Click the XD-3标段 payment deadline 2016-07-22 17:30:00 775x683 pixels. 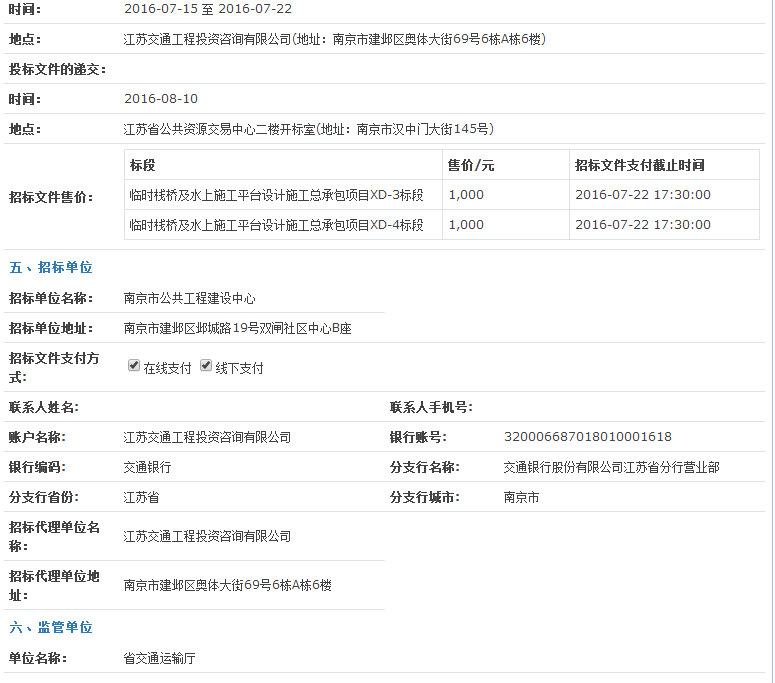pyautogui.click(x=643, y=195)
